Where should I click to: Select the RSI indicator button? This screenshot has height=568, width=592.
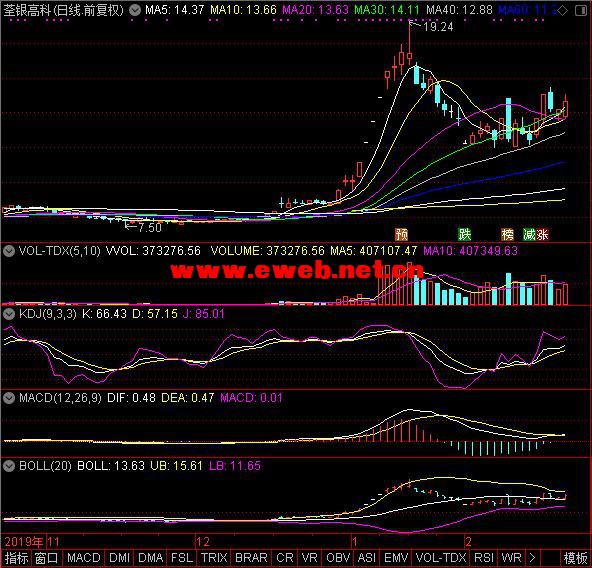pos(484,558)
